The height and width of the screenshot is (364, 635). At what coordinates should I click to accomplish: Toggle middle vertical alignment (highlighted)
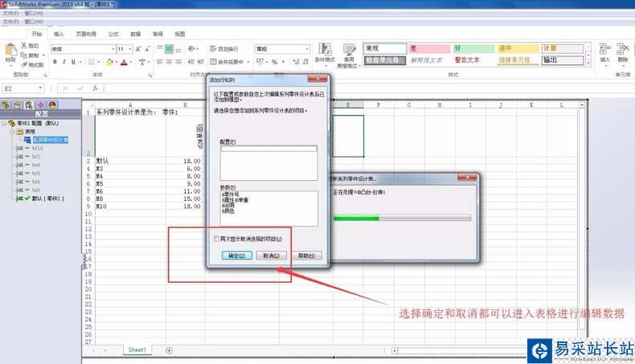pos(169,49)
